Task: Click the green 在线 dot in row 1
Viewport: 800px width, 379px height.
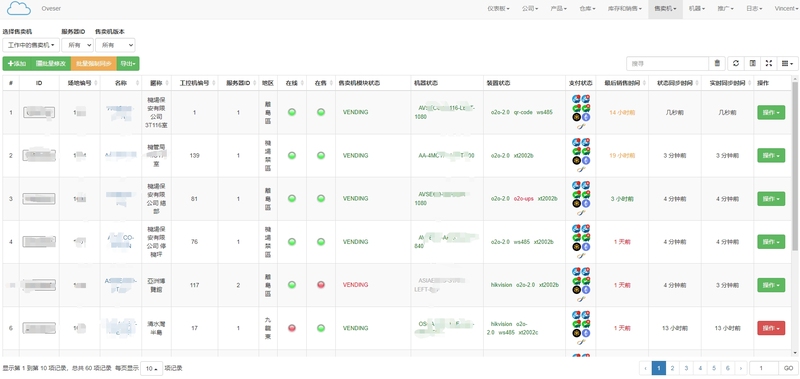Action: click(292, 112)
